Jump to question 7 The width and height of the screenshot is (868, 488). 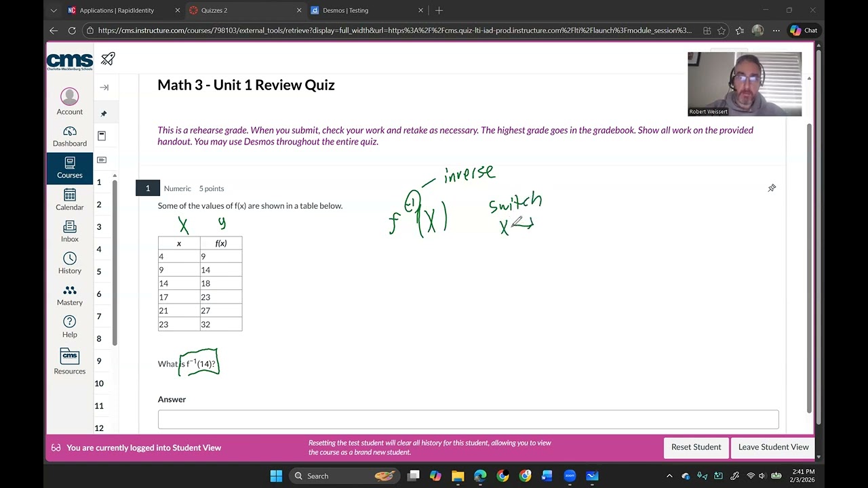[99, 316]
